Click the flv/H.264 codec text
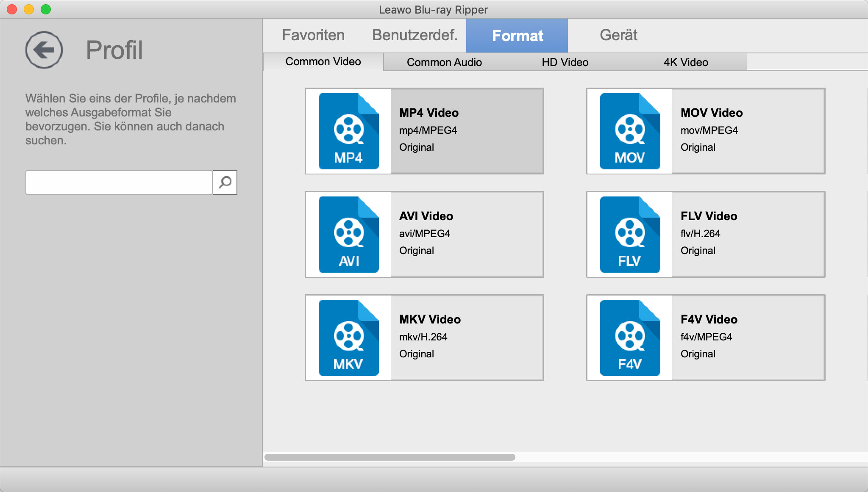 click(700, 234)
